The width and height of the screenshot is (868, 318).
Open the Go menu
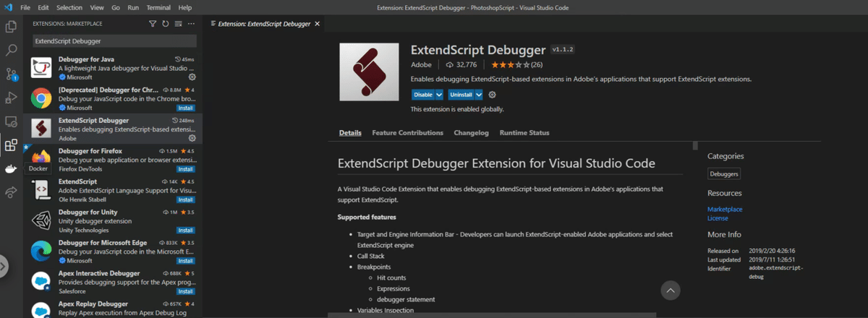[116, 7]
